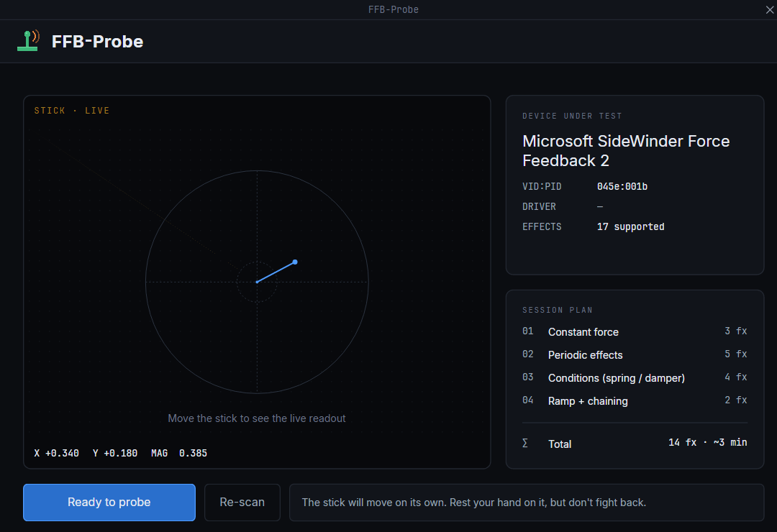The width and height of the screenshot is (777, 532).
Task: Click the Sigma total symbol
Action: coord(525,443)
